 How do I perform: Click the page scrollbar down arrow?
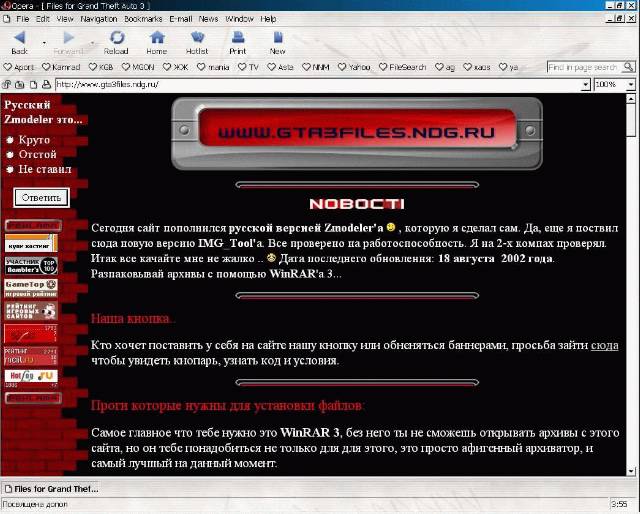[631, 471]
